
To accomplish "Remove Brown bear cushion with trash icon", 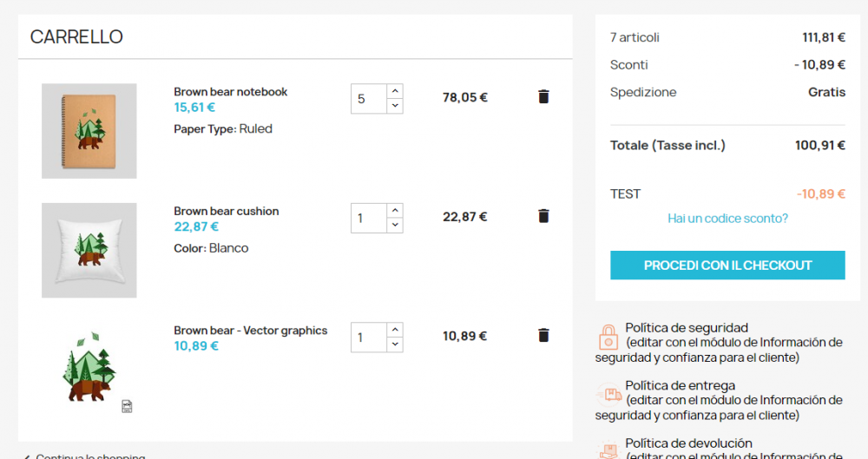I will point(543,216).
